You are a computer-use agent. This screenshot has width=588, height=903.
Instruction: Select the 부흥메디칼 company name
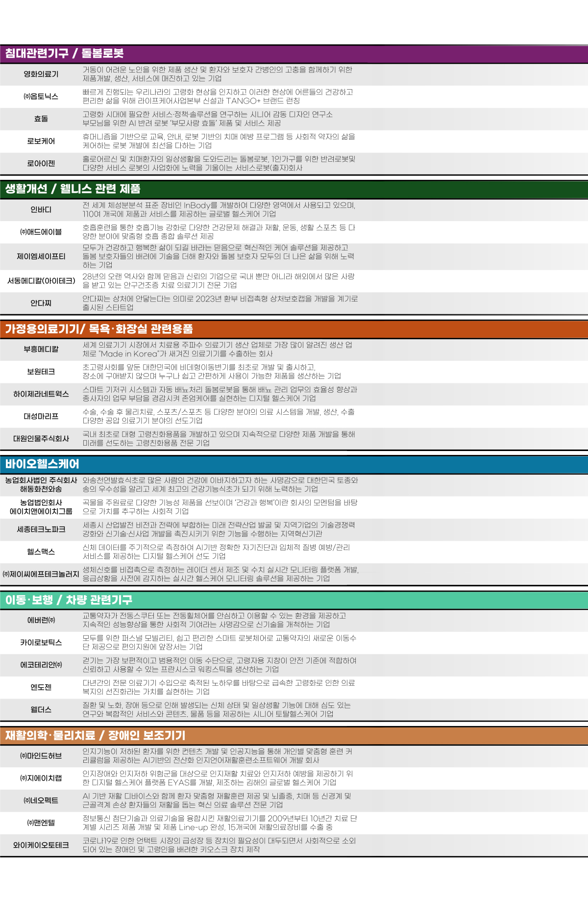click(41, 349)
